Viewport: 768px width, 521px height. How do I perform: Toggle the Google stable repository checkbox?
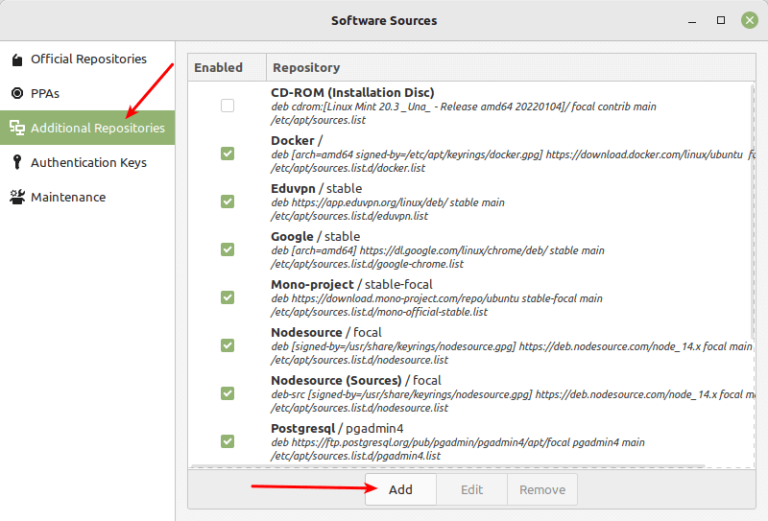(x=228, y=249)
